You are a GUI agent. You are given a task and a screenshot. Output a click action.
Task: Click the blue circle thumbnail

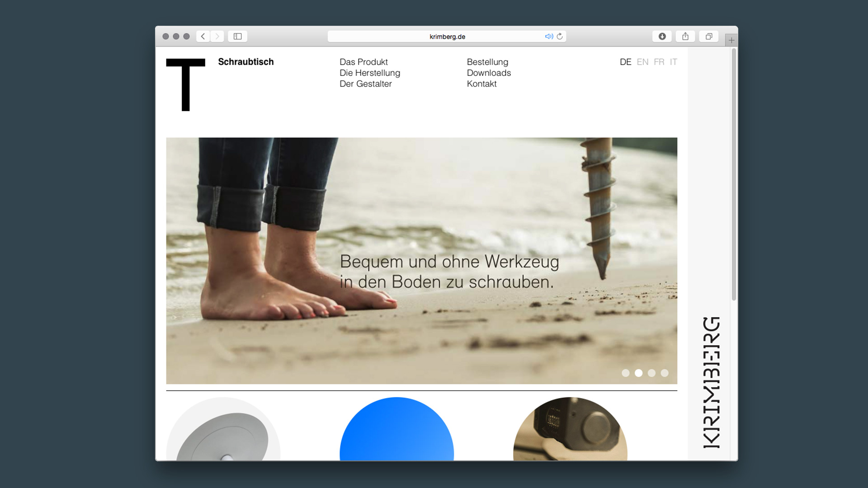point(396,429)
